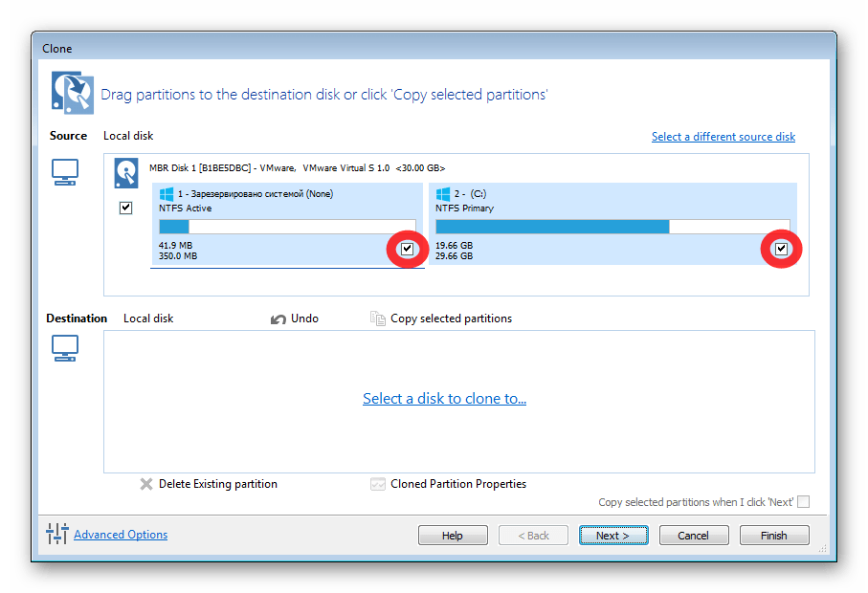Image resolution: width=868 pixels, height=593 pixels.
Task: Click 'Select a disk to clone to...' link
Action: coord(444,398)
